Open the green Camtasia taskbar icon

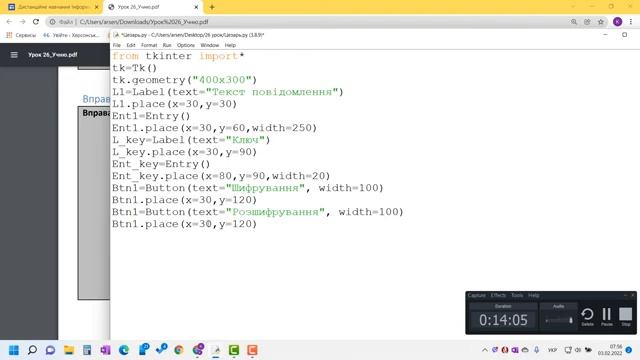(x=234, y=350)
